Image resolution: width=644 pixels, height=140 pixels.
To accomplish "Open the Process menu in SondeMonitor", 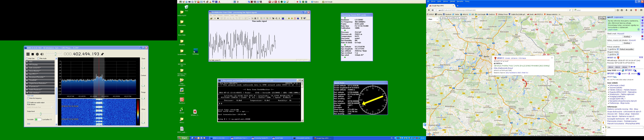I will pos(220,15).
